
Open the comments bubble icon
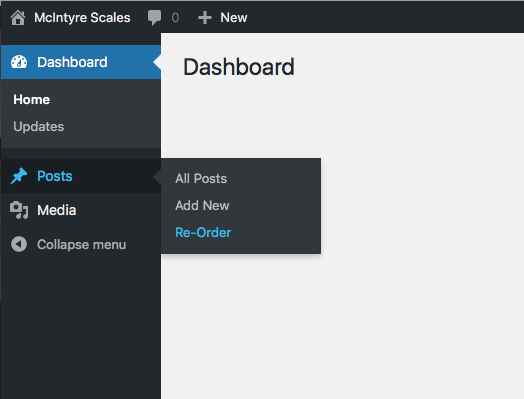154,18
